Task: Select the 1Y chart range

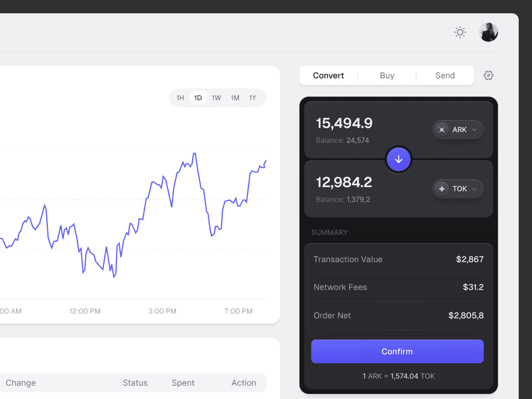Action: point(253,98)
